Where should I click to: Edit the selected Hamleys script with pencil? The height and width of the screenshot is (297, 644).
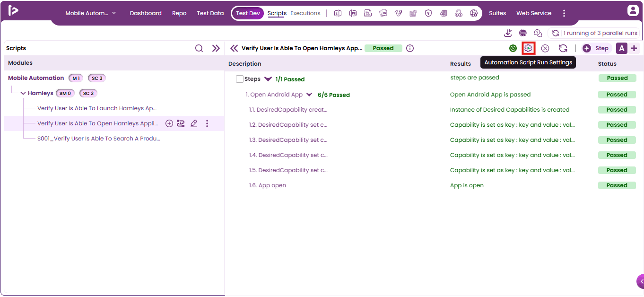point(194,123)
